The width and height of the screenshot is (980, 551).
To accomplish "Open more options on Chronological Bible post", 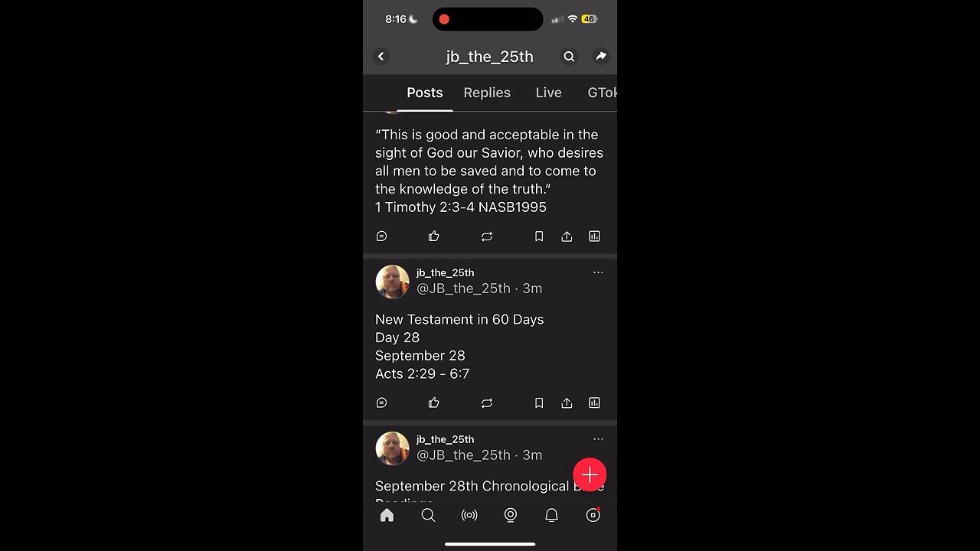I will (598, 439).
